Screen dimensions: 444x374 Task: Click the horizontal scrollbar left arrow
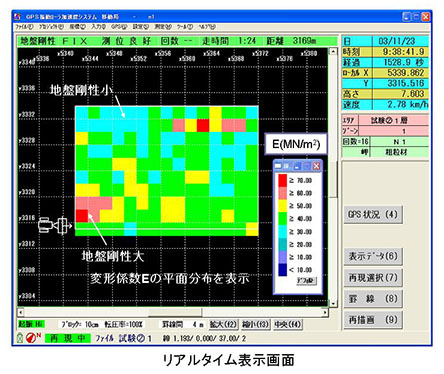(21, 312)
